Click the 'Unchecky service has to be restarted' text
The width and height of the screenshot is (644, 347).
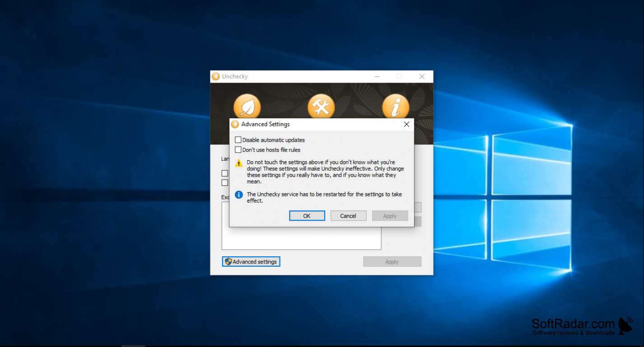click(x=324, y=198)
